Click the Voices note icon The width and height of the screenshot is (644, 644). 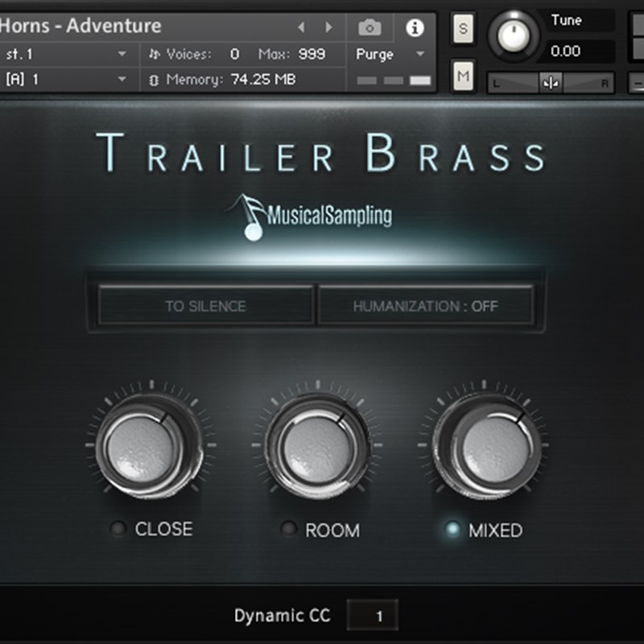point(154,54)
